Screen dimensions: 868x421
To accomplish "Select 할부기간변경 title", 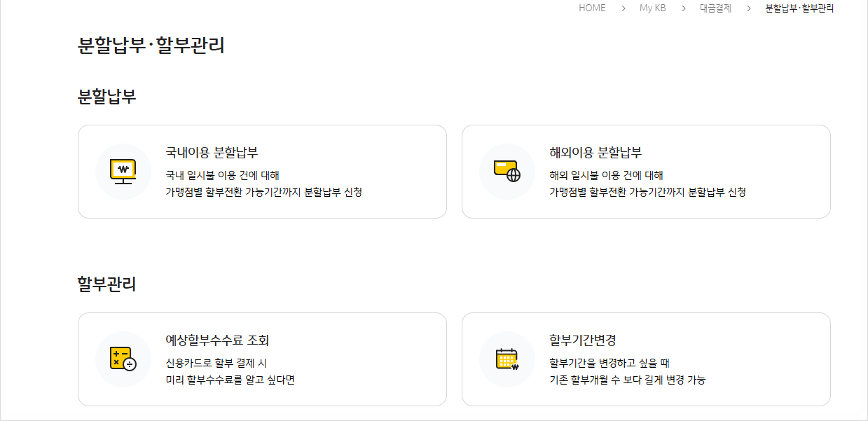I will (583, 340).
